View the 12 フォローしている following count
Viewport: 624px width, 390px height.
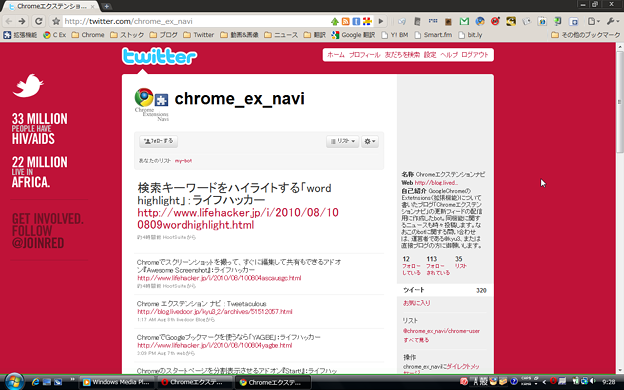pyautogui.click(x=411, y=265)
